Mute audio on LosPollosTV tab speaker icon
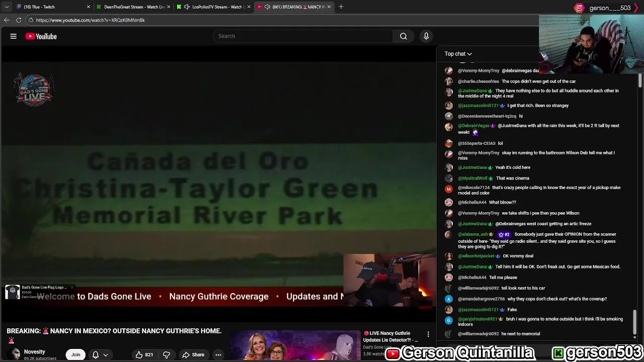 pyautogui.click(x=187, y=7)
